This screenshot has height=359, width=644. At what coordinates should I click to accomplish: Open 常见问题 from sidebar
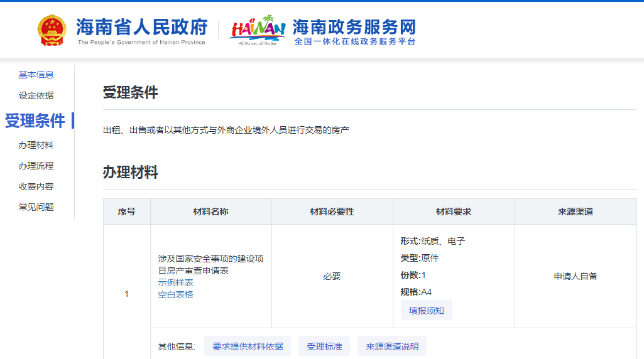pos(36,206)
